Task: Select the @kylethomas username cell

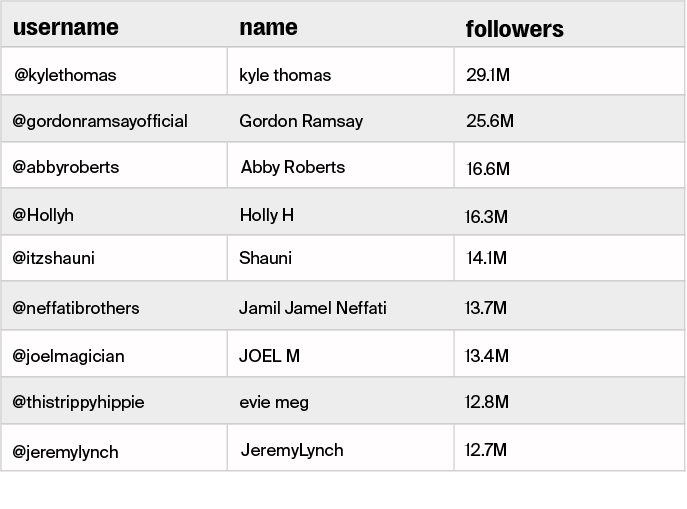Action: (x=65, y=75)
